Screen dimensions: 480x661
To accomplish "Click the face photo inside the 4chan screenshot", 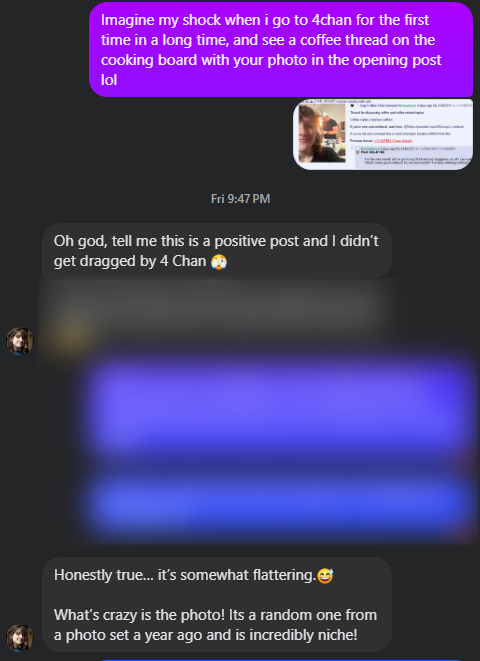I will (x=322, y=133).
